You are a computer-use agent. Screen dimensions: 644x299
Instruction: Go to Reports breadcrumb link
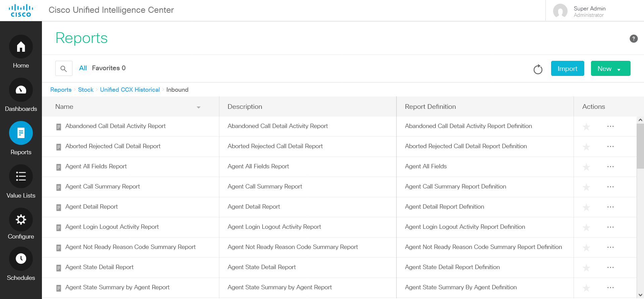pyautogui.click(x=61, y=90)
